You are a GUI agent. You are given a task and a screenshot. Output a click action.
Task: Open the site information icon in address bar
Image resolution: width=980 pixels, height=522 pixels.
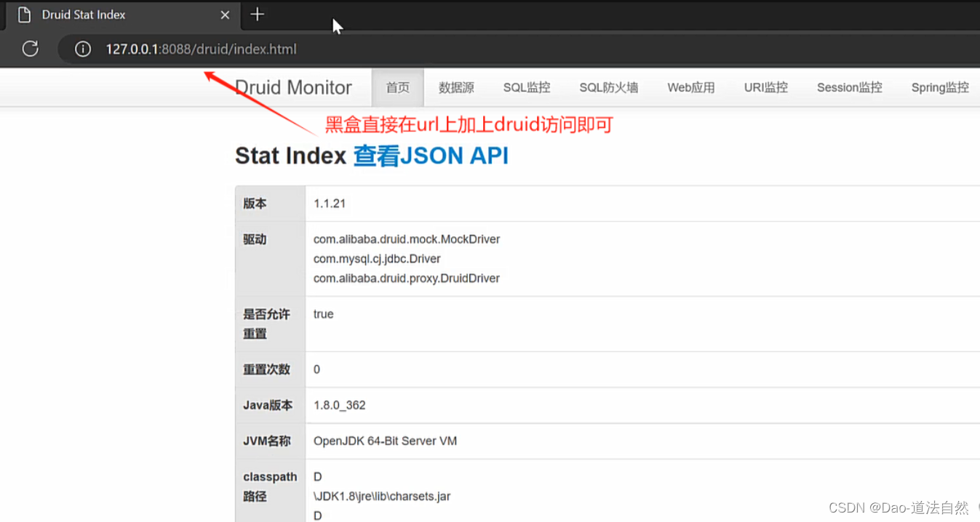tap(83, 49)
